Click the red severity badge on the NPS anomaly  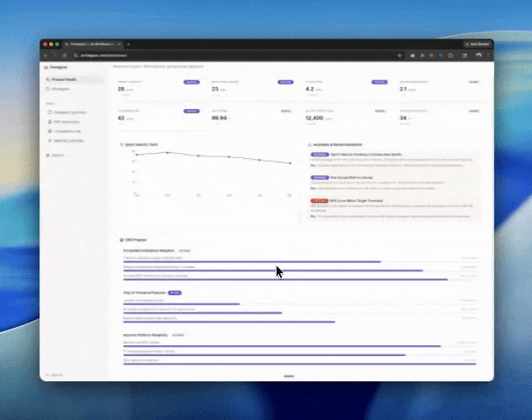click(x=320, y=201)
